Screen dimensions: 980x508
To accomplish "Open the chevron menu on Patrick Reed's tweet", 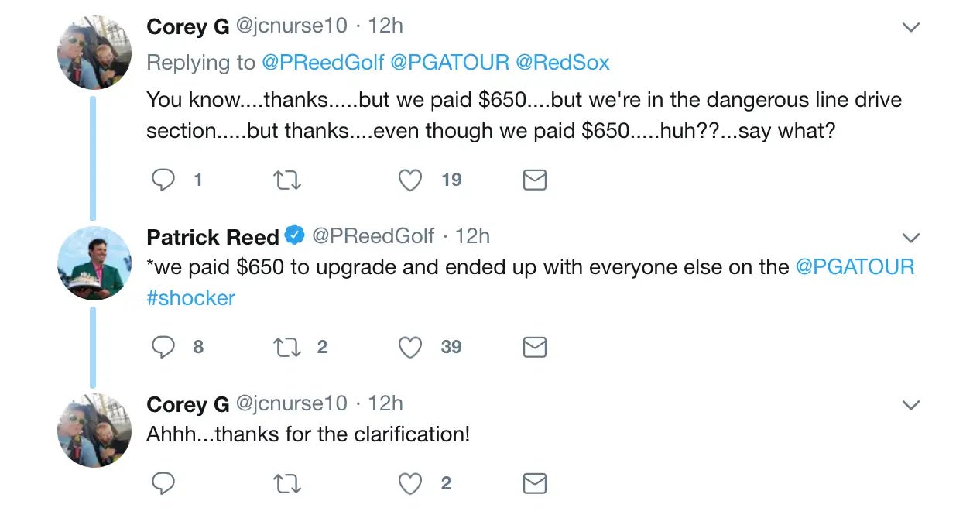I will 911,237.
